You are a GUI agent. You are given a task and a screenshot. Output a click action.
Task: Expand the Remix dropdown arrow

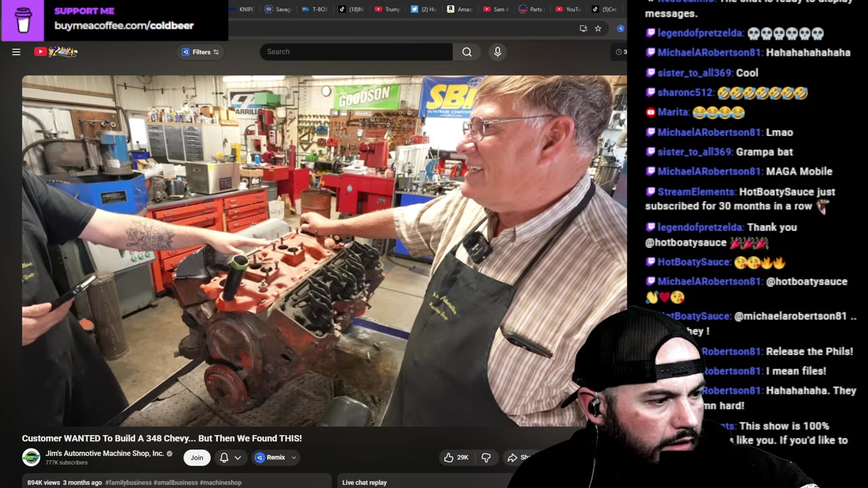(x=294, y=457)
